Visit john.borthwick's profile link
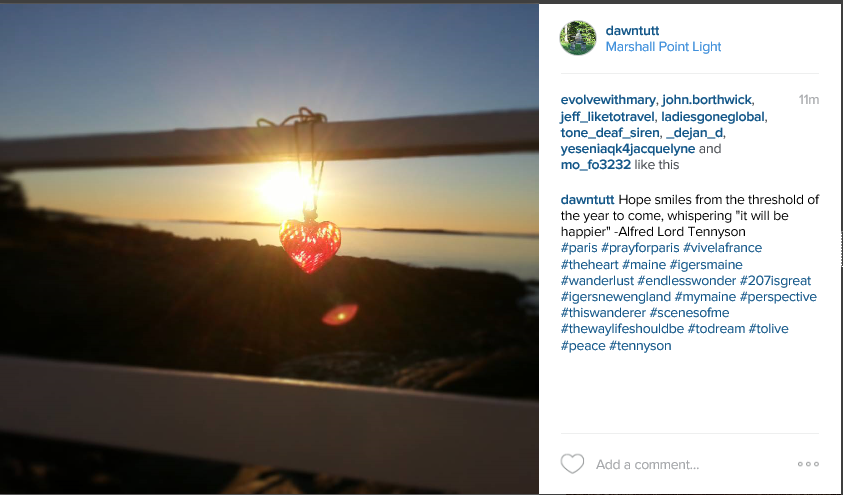 pos(706,100)
